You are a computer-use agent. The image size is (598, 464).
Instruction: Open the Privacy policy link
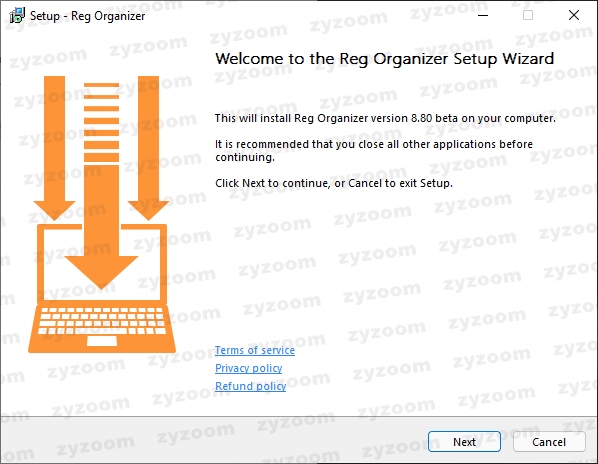point(249,368)
